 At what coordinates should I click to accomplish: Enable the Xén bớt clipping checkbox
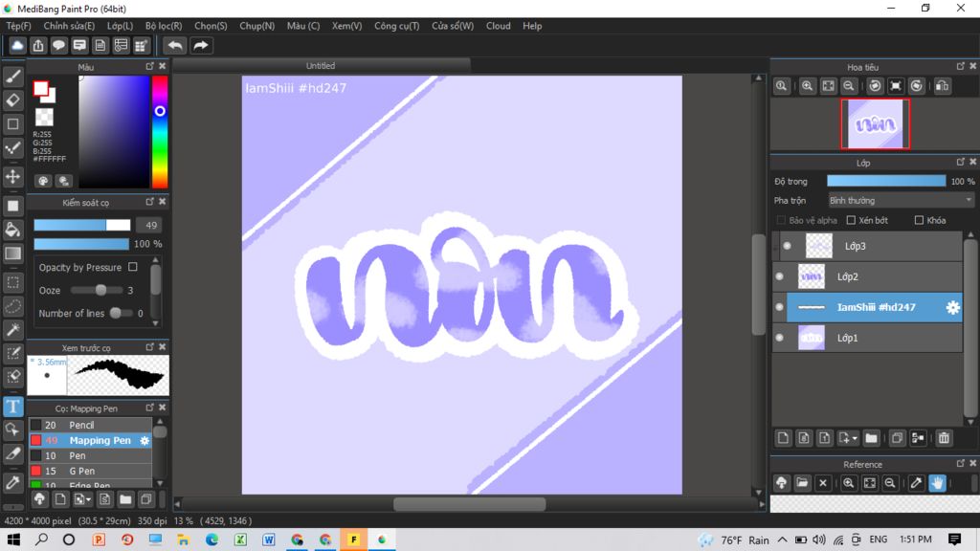point(851,220)
